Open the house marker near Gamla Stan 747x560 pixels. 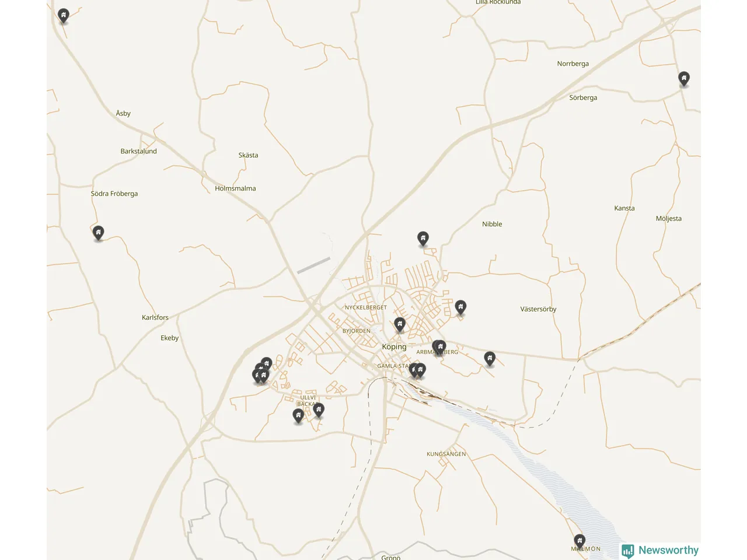420,370
